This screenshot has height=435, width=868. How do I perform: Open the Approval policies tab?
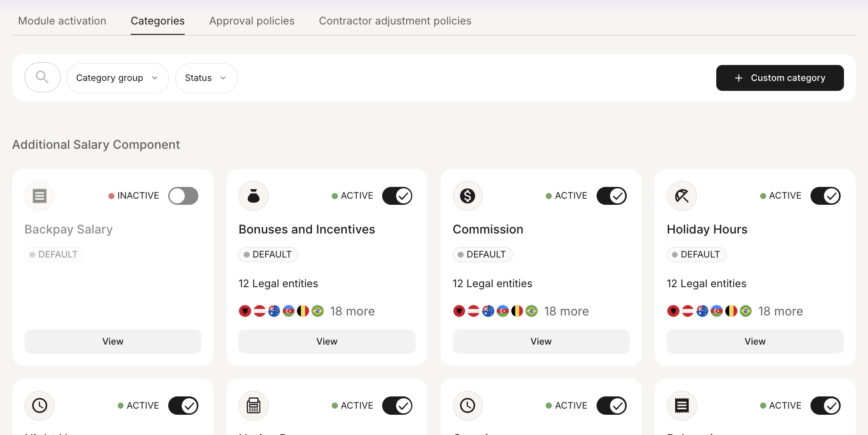click(252, 21)
